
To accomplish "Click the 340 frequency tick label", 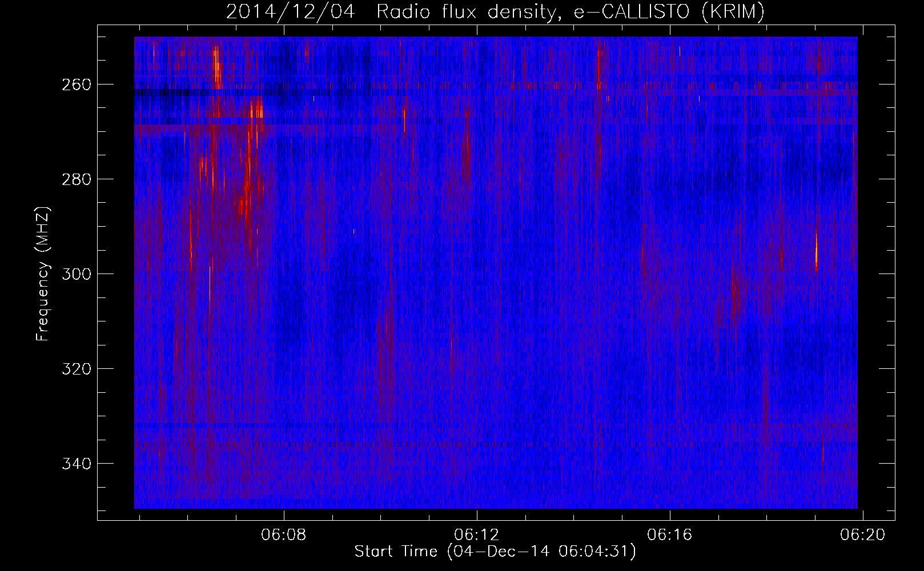I will (77, 464).
